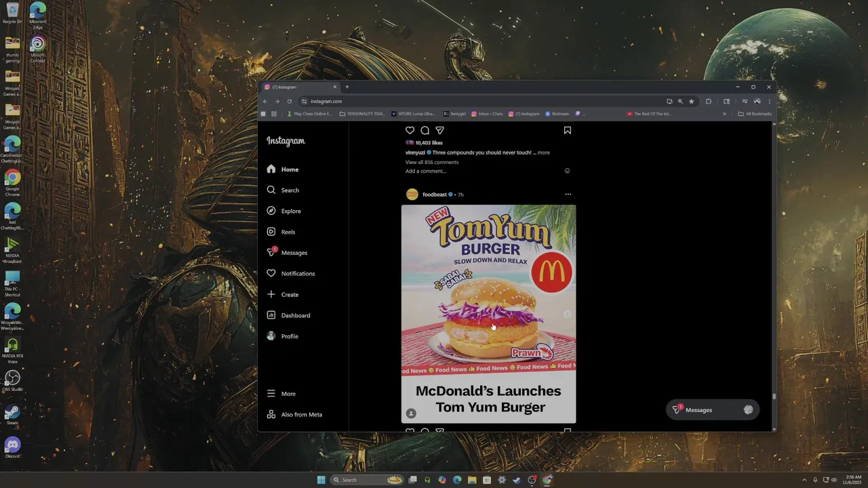Go forward in Chrome

pos(277,101)
